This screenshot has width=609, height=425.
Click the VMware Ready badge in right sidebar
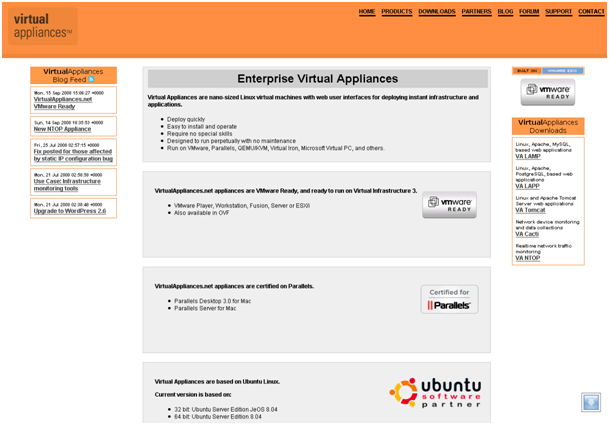pos(548,92)
